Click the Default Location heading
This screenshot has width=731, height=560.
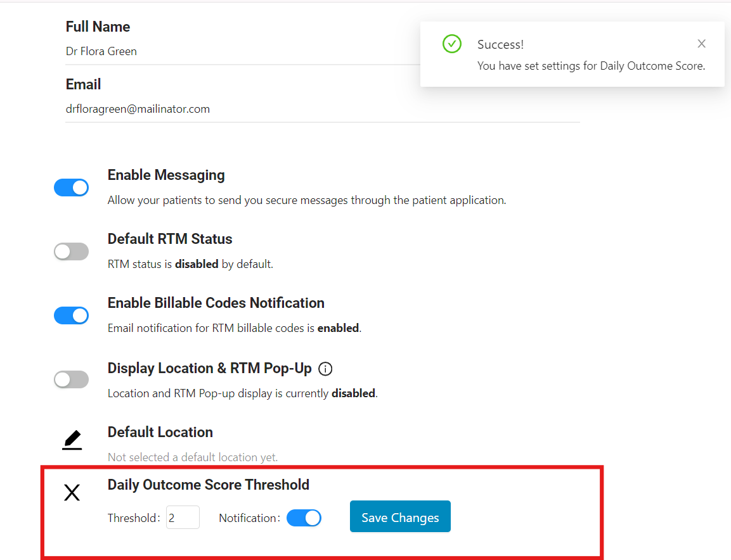click(x=160, y=432)
